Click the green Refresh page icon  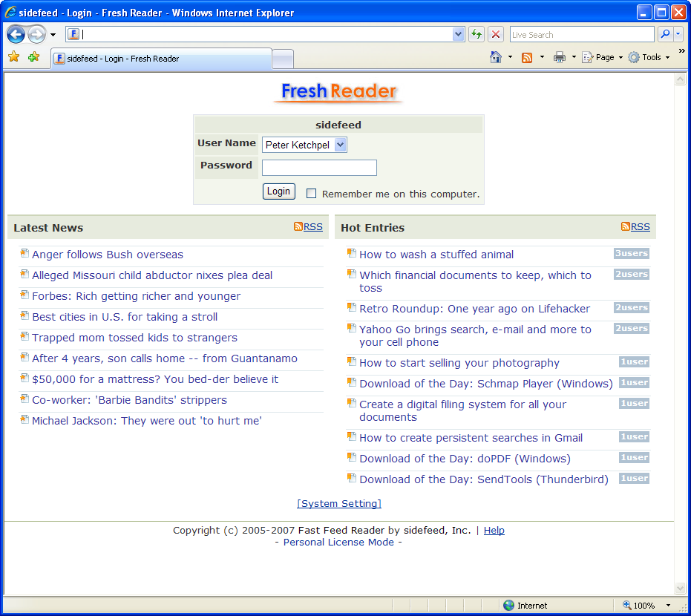click(477, 34)
